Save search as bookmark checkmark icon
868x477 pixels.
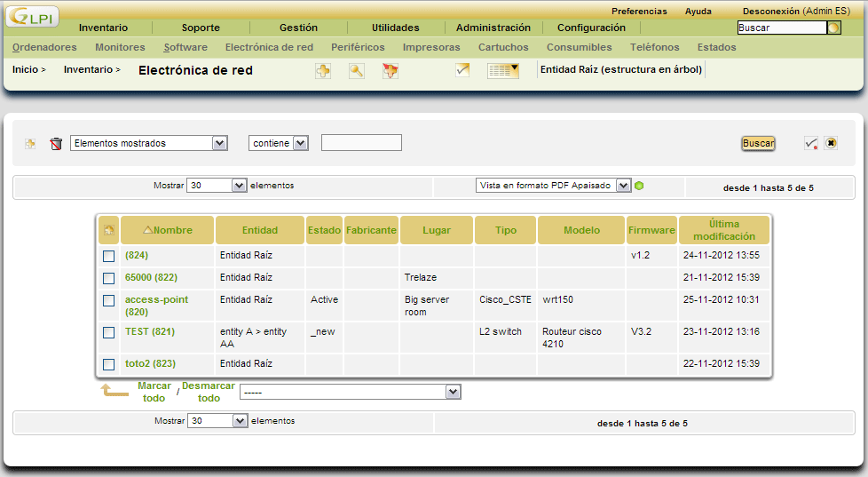pos(811,144)
